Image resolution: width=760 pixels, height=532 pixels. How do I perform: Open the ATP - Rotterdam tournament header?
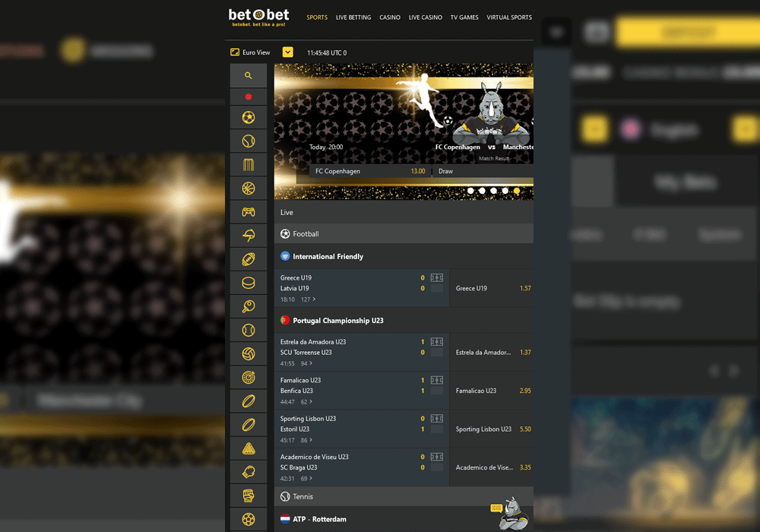404,519
